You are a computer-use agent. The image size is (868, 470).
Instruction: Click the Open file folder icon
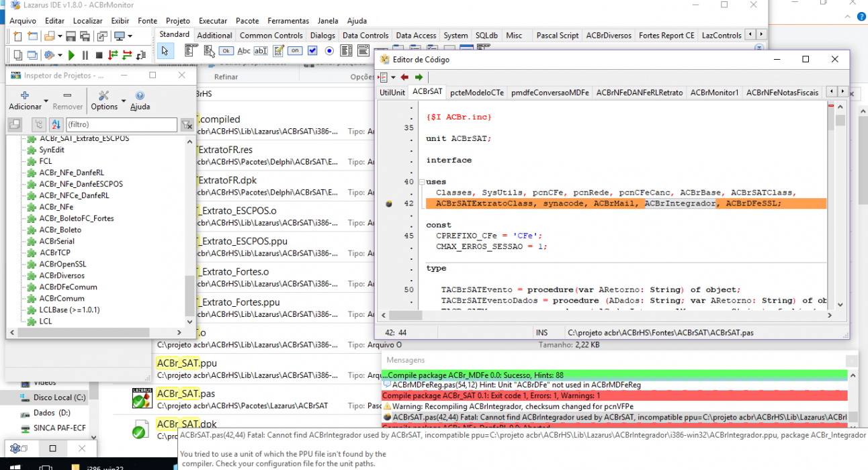48,36
